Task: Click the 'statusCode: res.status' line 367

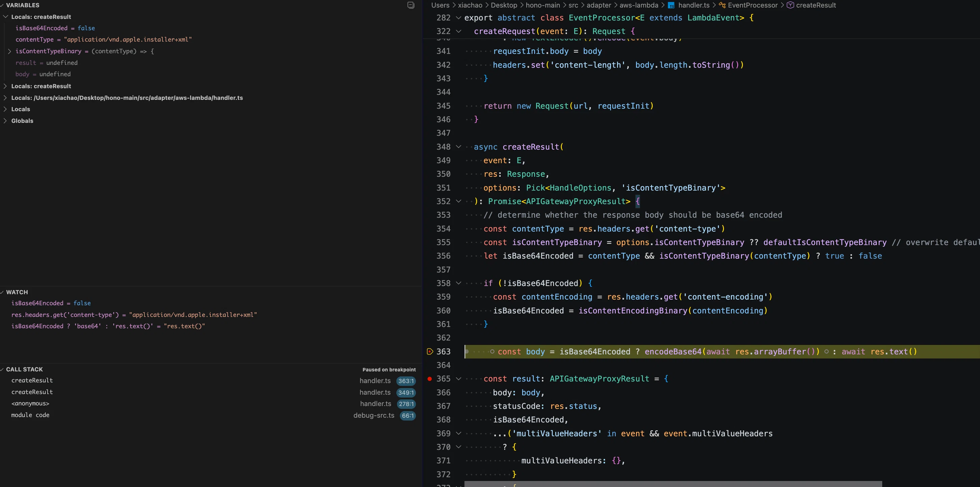Action: coord(547,406)
